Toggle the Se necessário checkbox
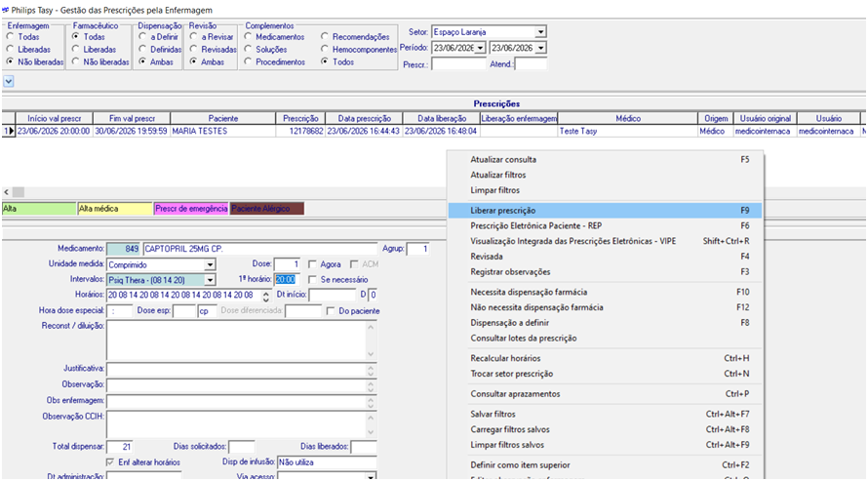Image resolution: width=868 pixels, height=481 pixels. click(x=313, y=279)
